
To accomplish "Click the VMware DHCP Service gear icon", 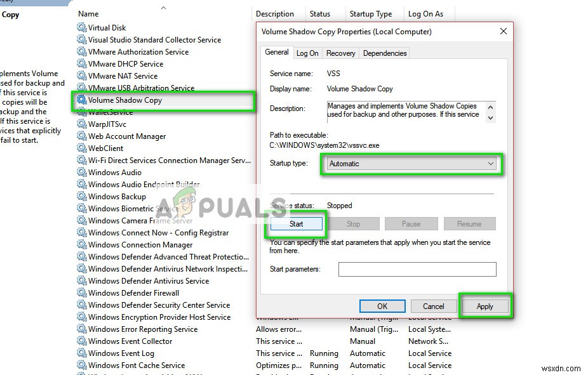I will tap(82, 63).
